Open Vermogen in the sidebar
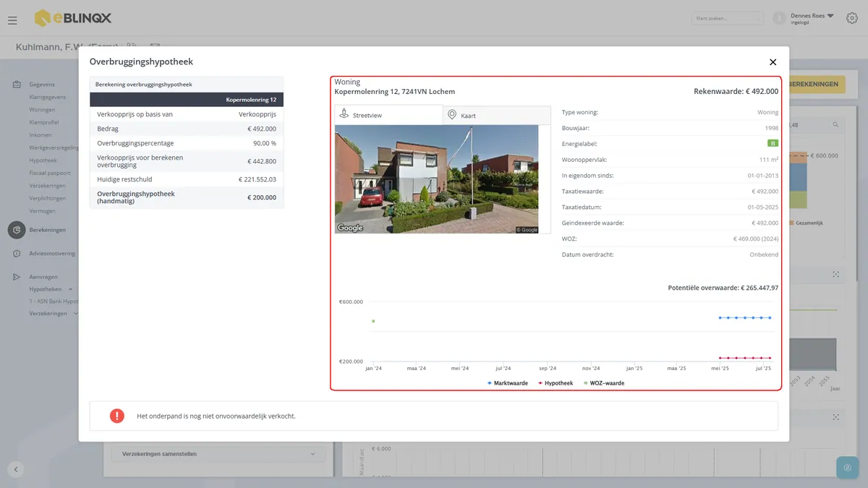 point(42,211)
